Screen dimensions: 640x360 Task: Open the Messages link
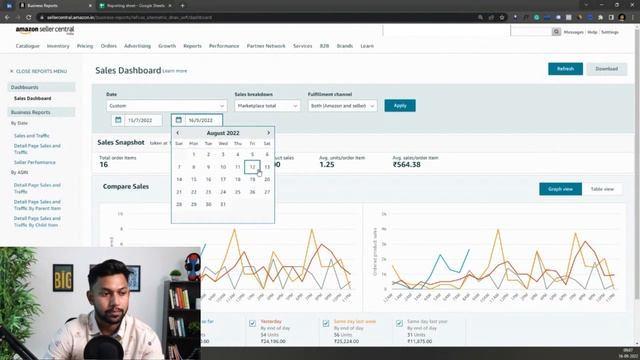tap(573, 32)
